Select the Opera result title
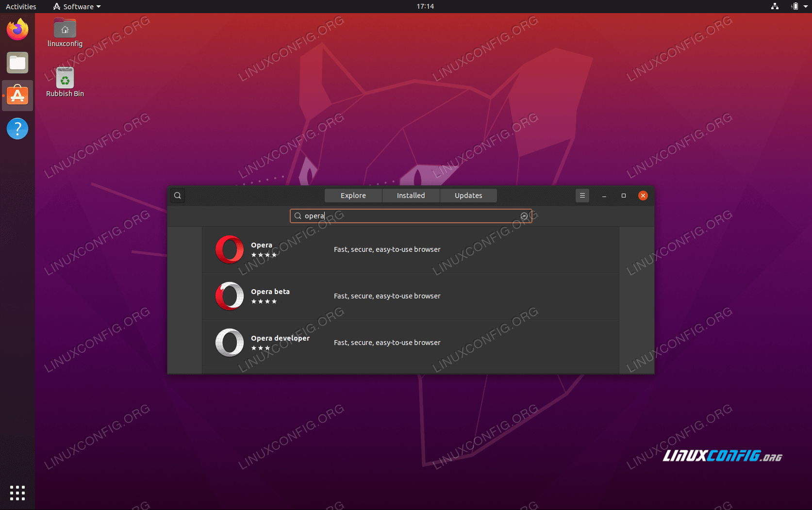This screenshot has width=812, height=510. (x=262, y=245)
